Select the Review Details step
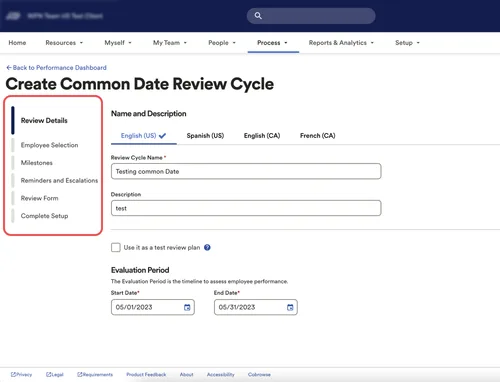Viewport: 500px width, 382px height. click(x=44, y=120)
